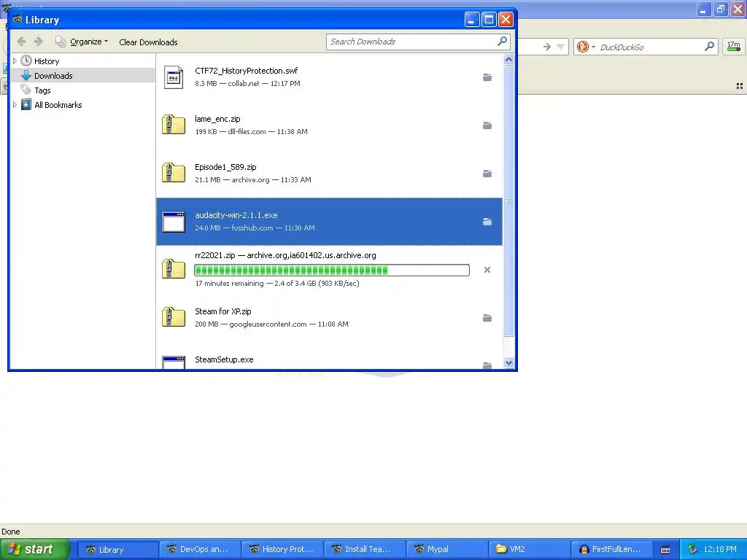The width and height of the screenshot is (747, 560).
Task: Expand the All Bookmarks tree node
Action: pyautogui.click(x=15, y=105)
